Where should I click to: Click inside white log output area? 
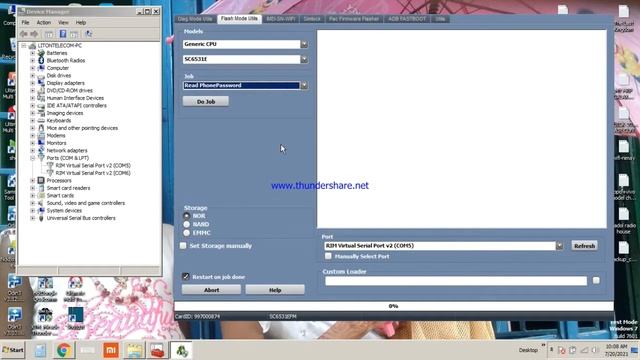[462, 129]
